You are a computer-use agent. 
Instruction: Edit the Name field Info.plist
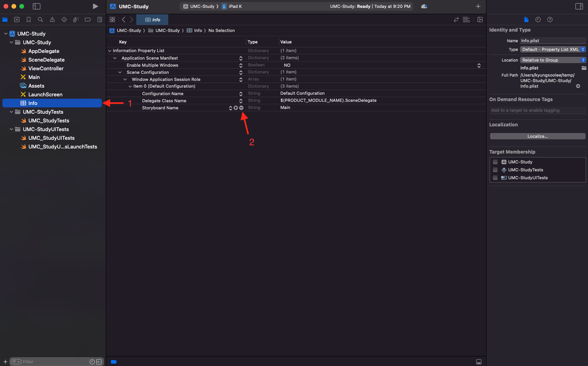[553, 41]
